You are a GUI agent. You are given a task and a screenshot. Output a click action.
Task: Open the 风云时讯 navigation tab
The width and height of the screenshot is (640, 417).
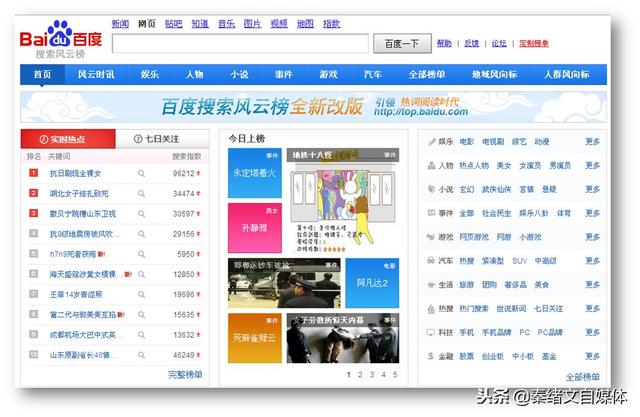96,74
